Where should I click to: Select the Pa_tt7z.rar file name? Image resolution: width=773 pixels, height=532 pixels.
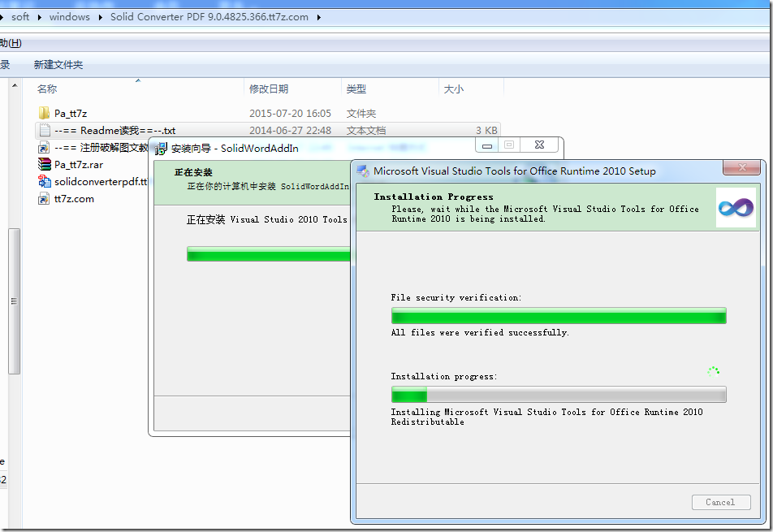[x=79, y=165]
